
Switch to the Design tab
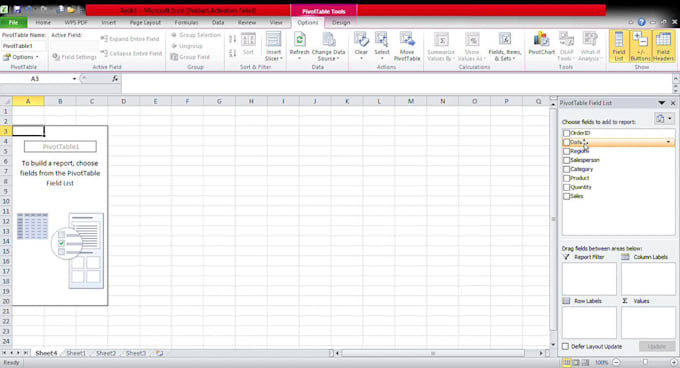coord(341,22)
